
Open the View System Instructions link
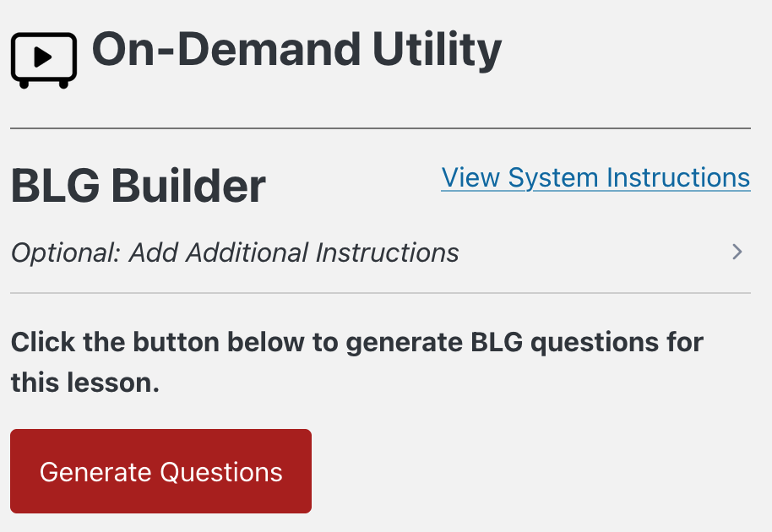coord(595,178)
